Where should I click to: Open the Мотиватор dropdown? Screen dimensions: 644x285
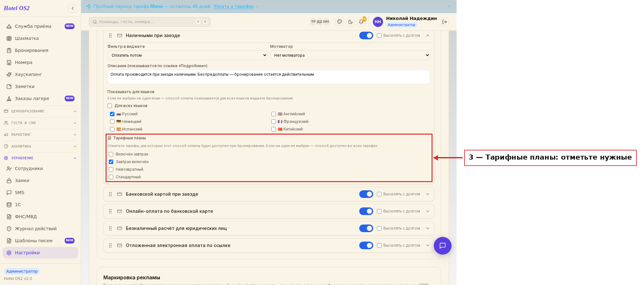[x=350, y=55]
